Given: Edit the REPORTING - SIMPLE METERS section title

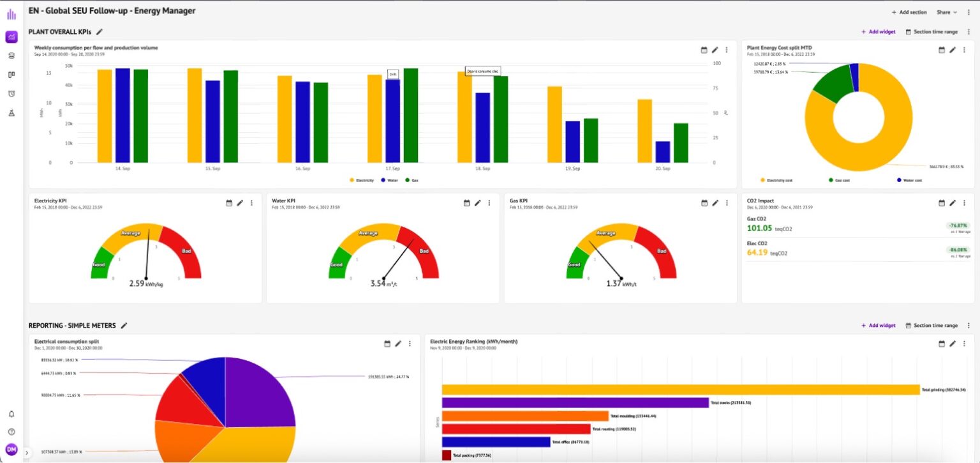Looking at the screenshot, I should (124, 325).
